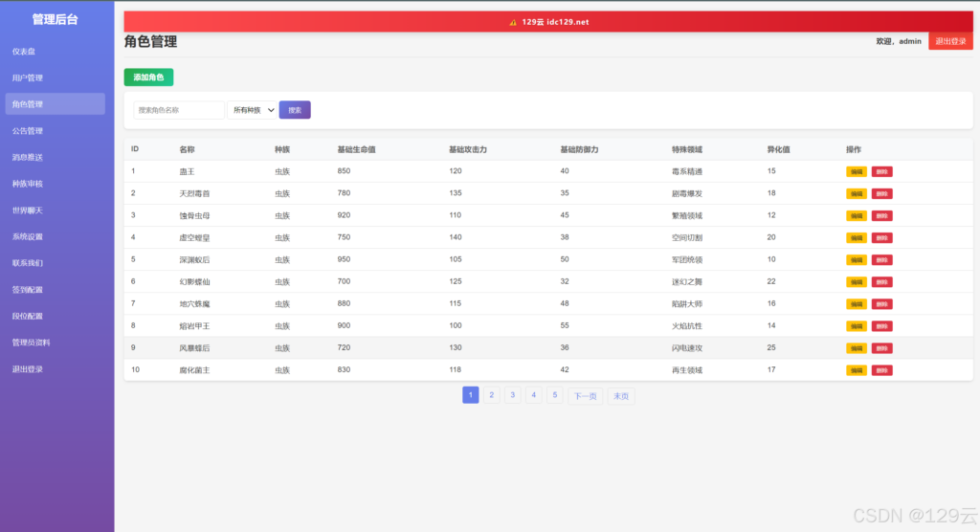Click the 下一页 pagination button
Screen dimensions: 980x532
click(x=586, y=396)
